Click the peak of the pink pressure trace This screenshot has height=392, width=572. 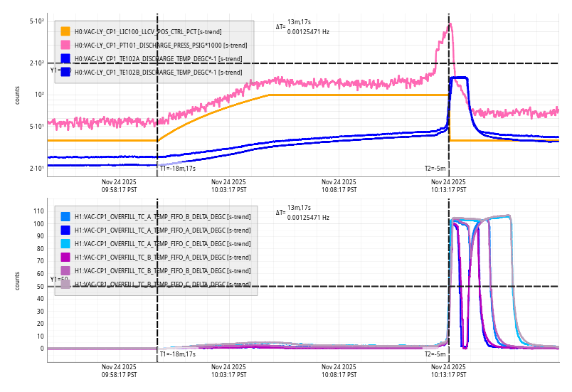tap(449, 25)
